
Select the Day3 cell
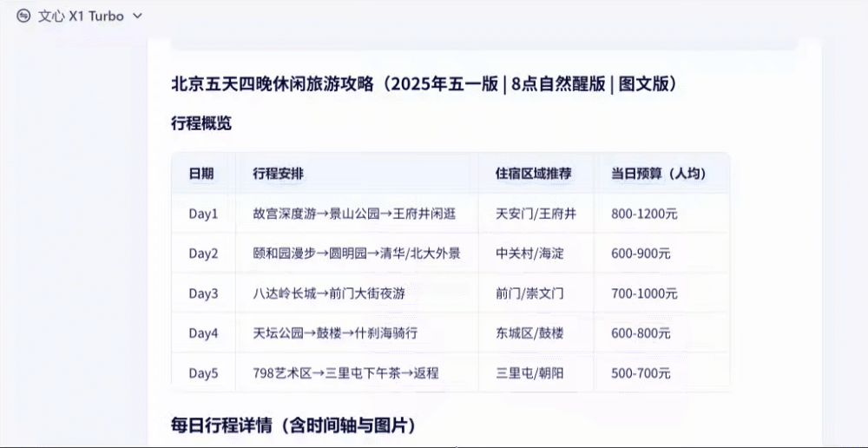pos(204,293)
